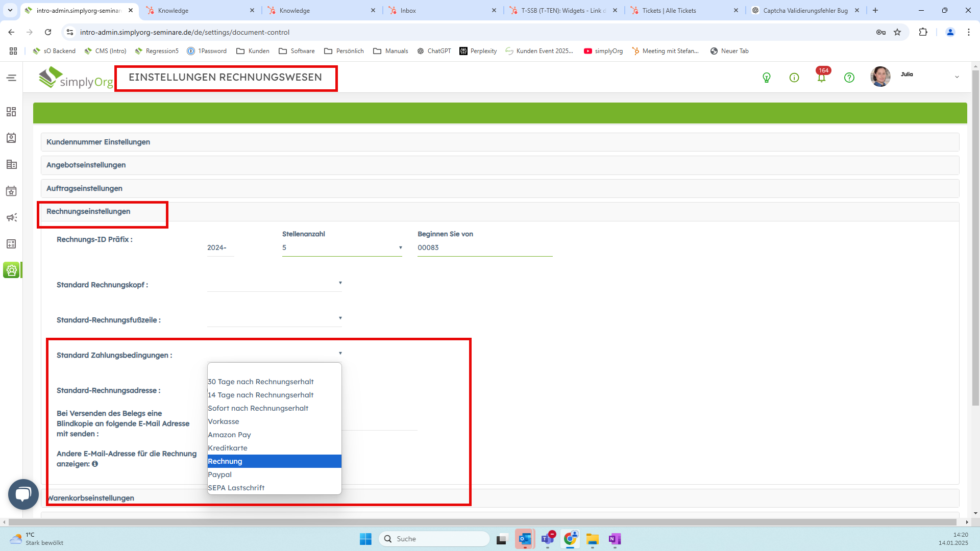980x551 pixels.
Task: Open the megaphone marketing sidebar icon
Action: pos(11,218)
